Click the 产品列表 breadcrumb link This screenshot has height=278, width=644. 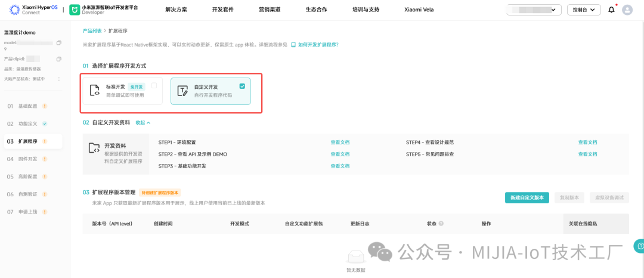pyautogui.click(x=92, y=30)
